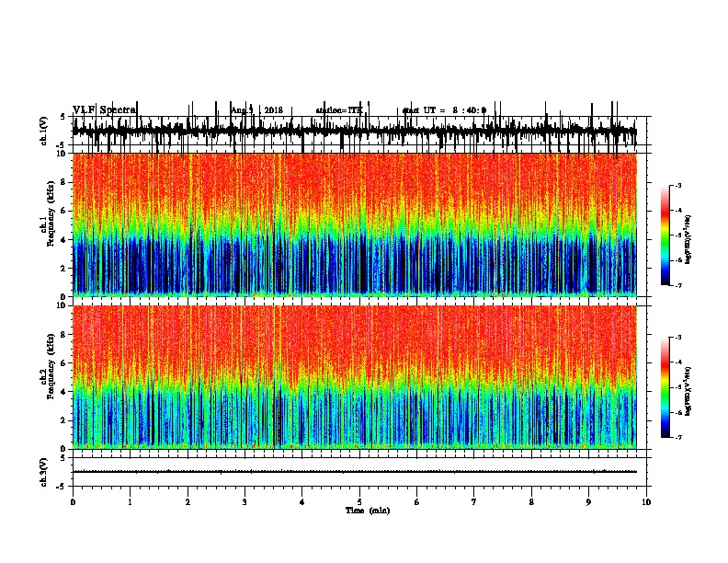
Task: Click the ch.1 spectrogram plot area
Action: (x=354, y=224)
